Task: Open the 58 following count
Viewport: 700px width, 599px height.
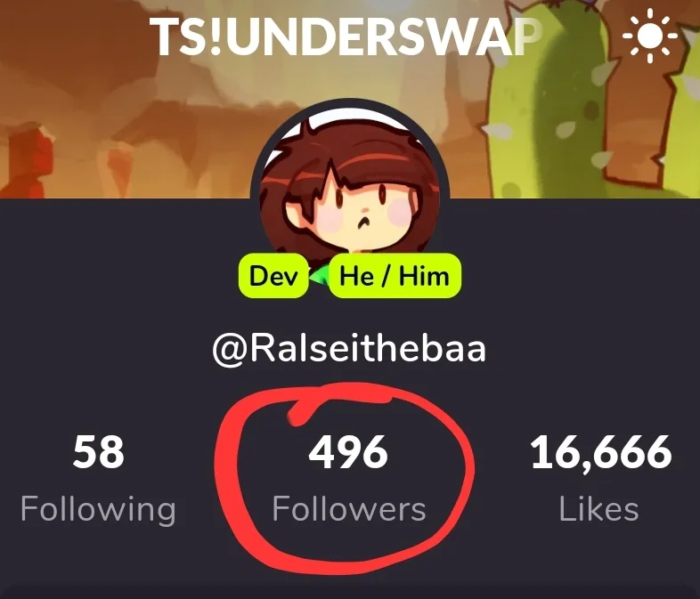Action: 99,452
